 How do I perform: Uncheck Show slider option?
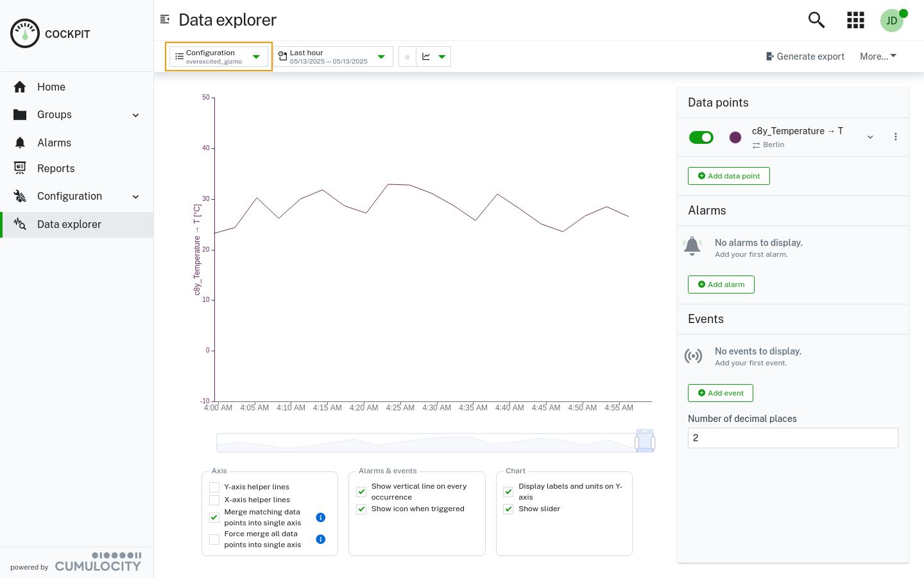pyautogui.click(x=508, y=509)
